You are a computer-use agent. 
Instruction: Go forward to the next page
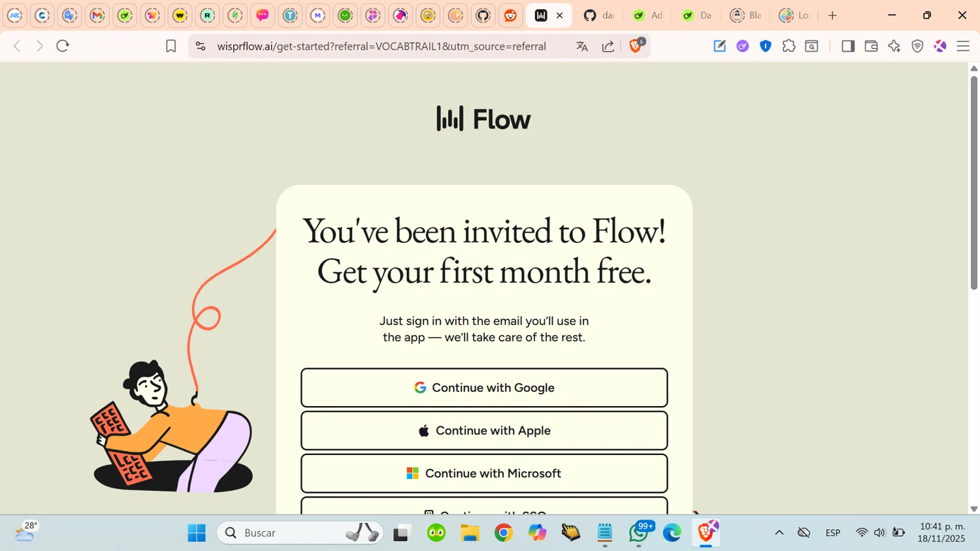(x=40, y=46)
